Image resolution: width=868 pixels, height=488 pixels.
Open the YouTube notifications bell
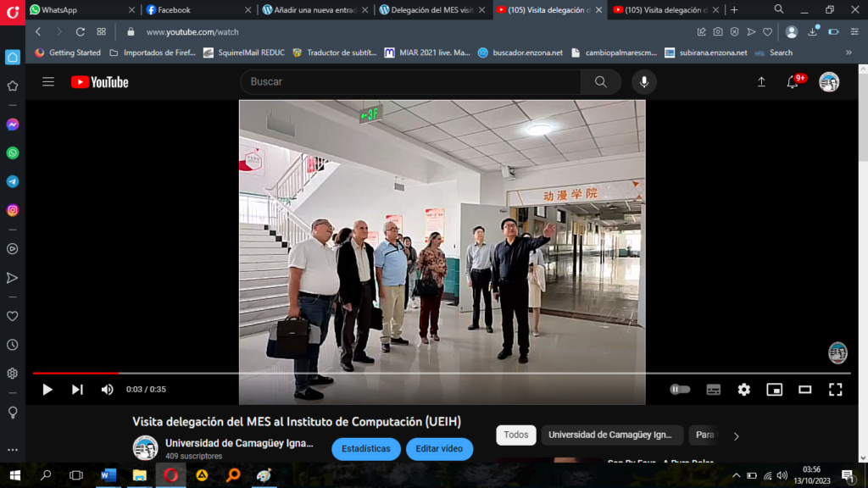click(793, 82)
